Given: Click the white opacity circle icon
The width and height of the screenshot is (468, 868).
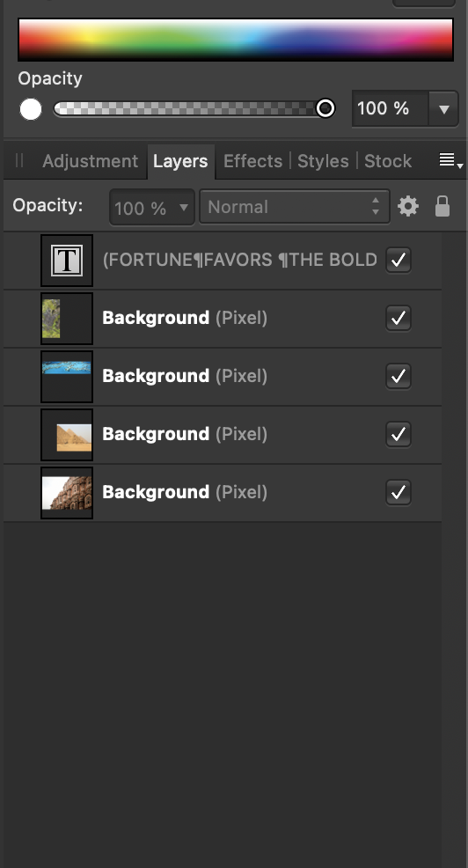Looking at the screenshot, I should click(x=31, y=109).
